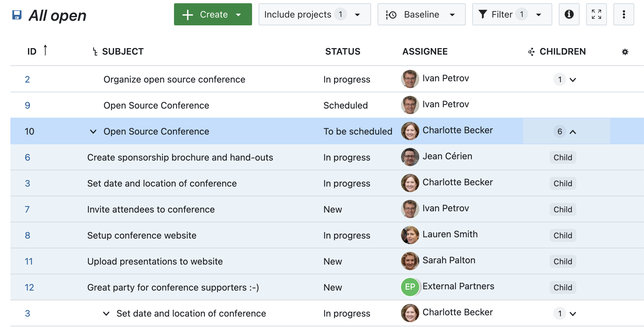Viewport: 644px width, 327px height.
Task: Open the three-dot more menu
Action: coord(624,14)
